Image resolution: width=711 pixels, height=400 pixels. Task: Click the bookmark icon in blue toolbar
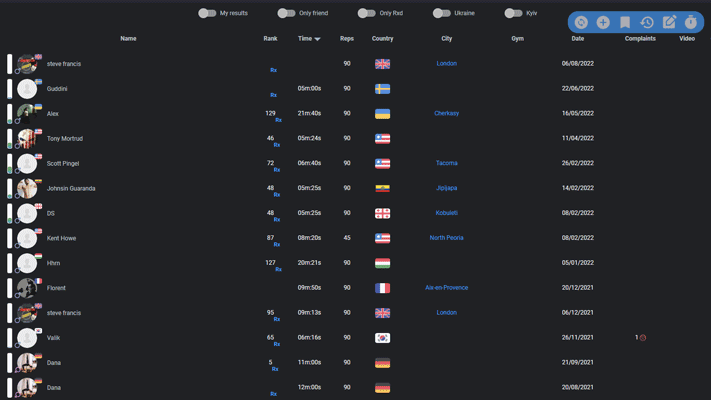pos(625,22)
